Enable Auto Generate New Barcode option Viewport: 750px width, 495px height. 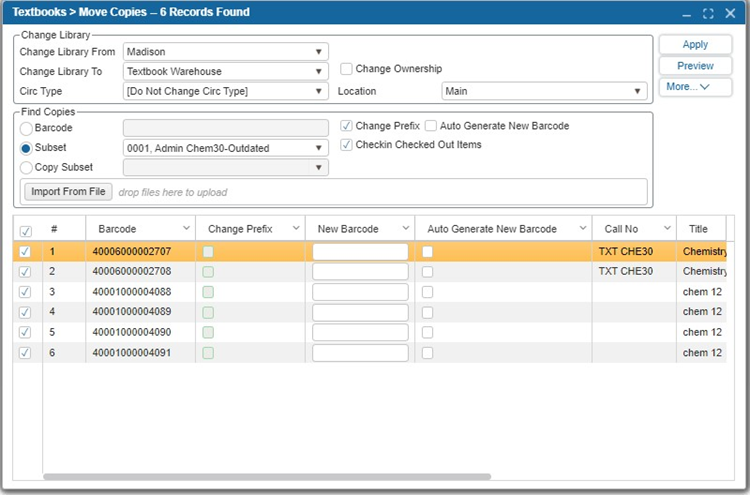[431, 126]
